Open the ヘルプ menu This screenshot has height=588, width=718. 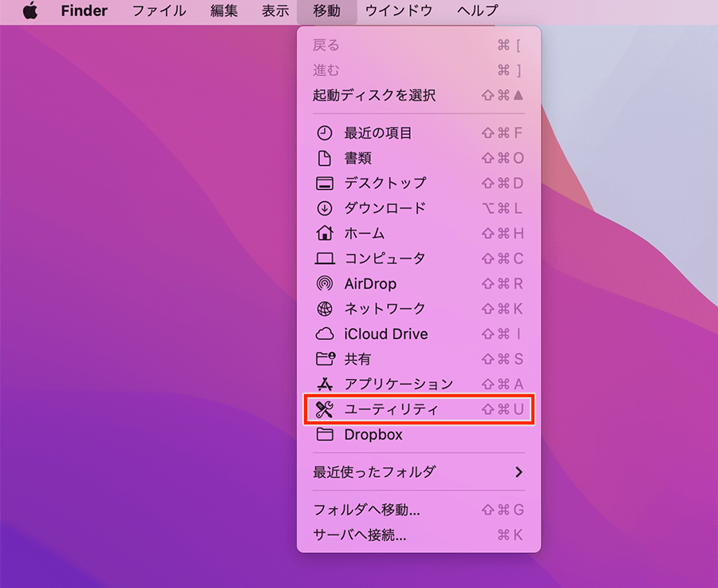[x=477, y=10]
